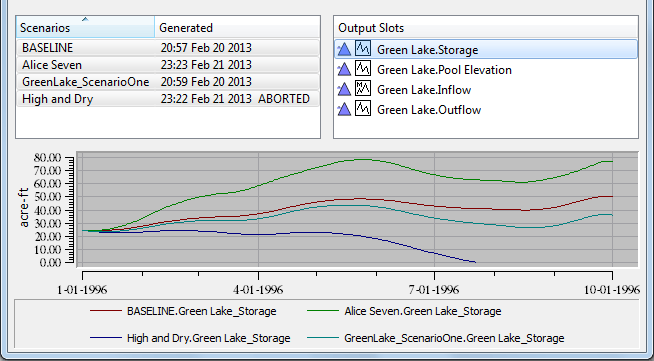Click the 23:22 Feb 21 2013 ABORTED entry

(x=235, y=99)
